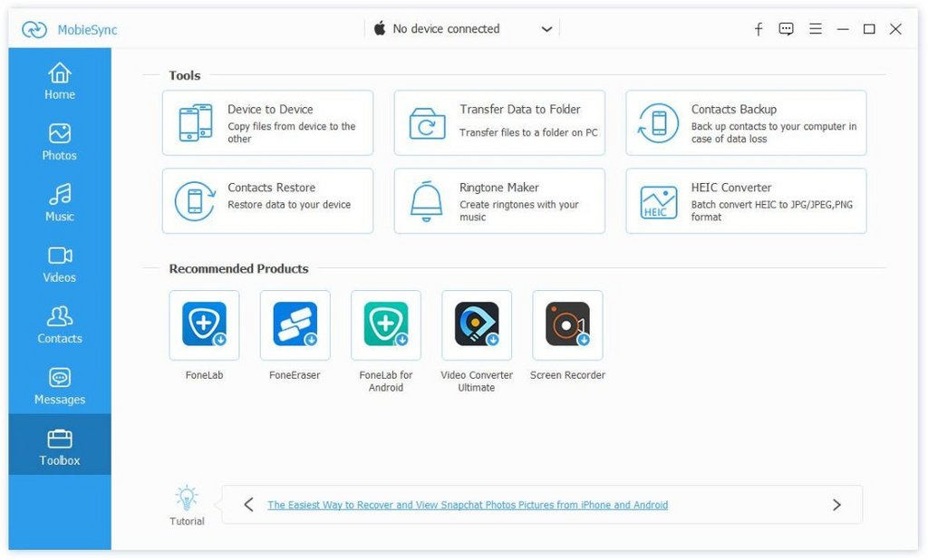Click the Screen Recorder label
This screenshot has height=560, width=928.
pyautogui.click(x=567, y=375)
